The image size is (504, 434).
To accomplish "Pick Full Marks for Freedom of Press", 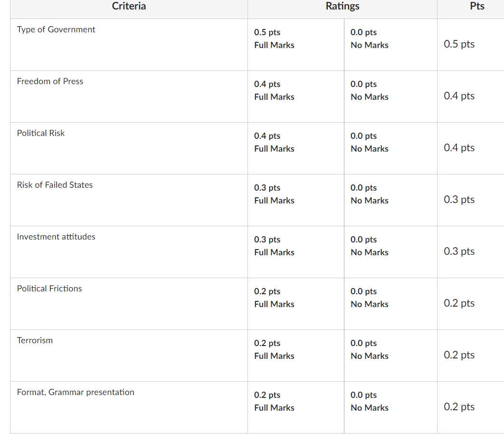I will point(296,96).
